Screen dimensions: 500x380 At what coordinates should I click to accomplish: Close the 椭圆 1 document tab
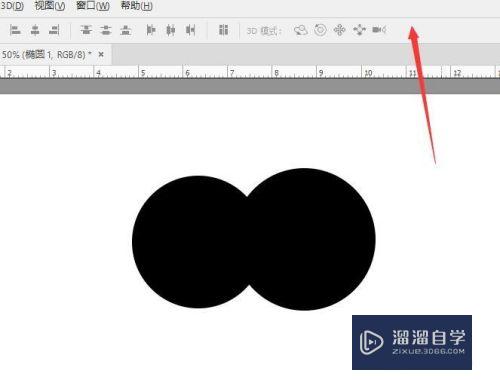(x=101, y=54)
